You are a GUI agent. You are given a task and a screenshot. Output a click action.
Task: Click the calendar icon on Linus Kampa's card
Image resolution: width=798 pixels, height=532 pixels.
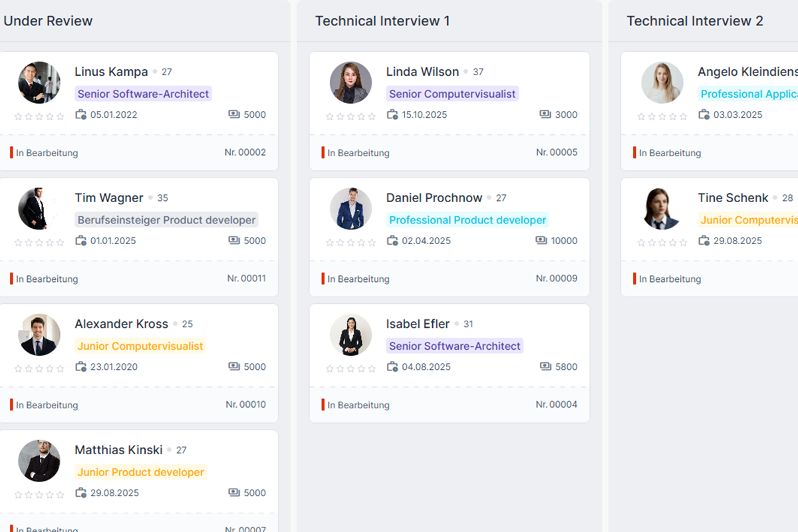pyautogui.click(x=81, y=114)
